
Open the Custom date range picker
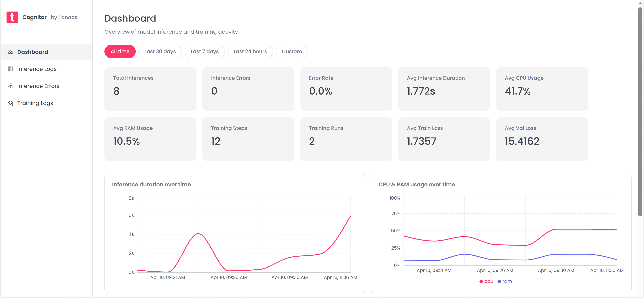[292, 51]
